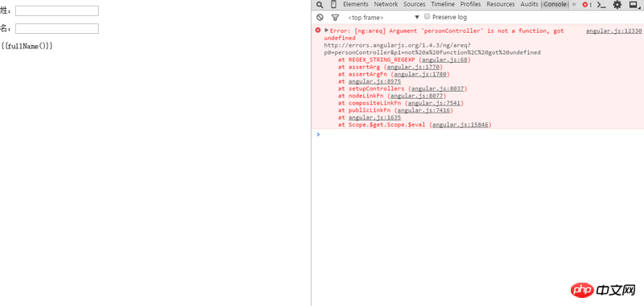Enable the Preserve log checkbox
Image resolution: width=644 pixels, height=306 pixels.
click(427, 17)
